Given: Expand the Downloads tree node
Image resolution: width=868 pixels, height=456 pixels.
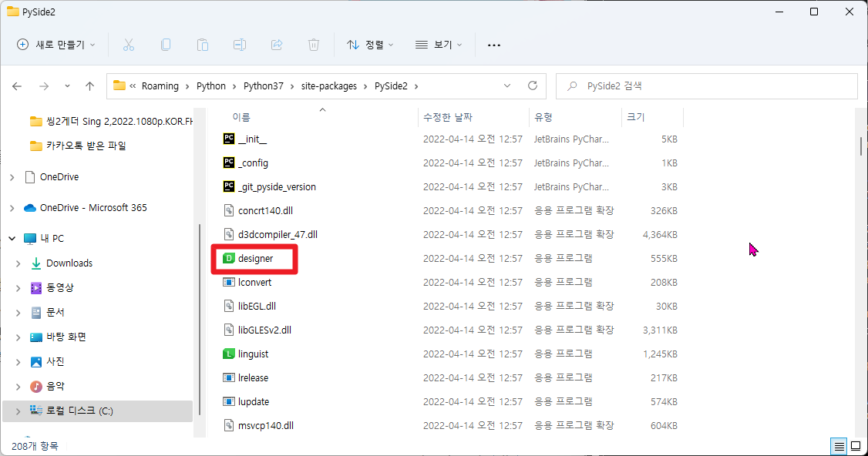Looking at the screenshot, I should (19, 263).
